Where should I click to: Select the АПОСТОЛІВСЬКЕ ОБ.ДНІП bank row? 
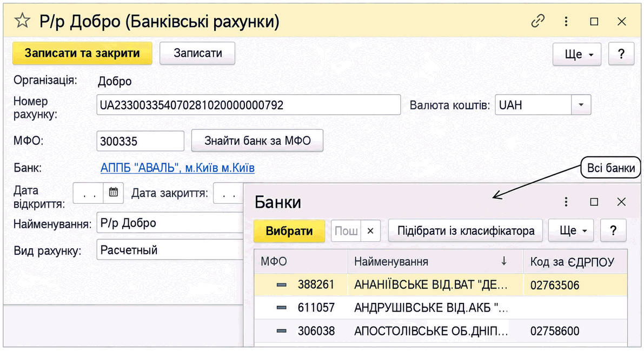(x=441, y=331)
